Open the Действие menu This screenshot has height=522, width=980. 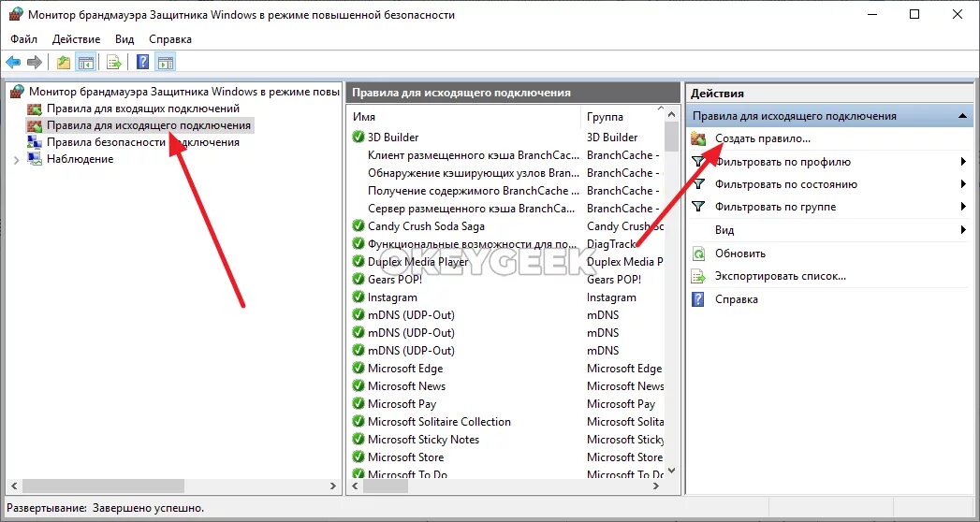[76, 38]
